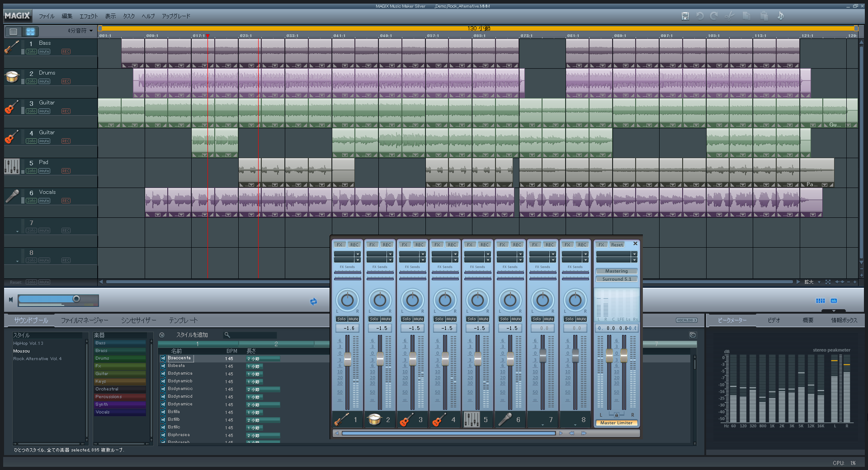This screenshot has height=470, width=868.
Task: Open first effect slot dropdown on mixer channel 3
Action: pyautogui.click(x=423, y=254)
